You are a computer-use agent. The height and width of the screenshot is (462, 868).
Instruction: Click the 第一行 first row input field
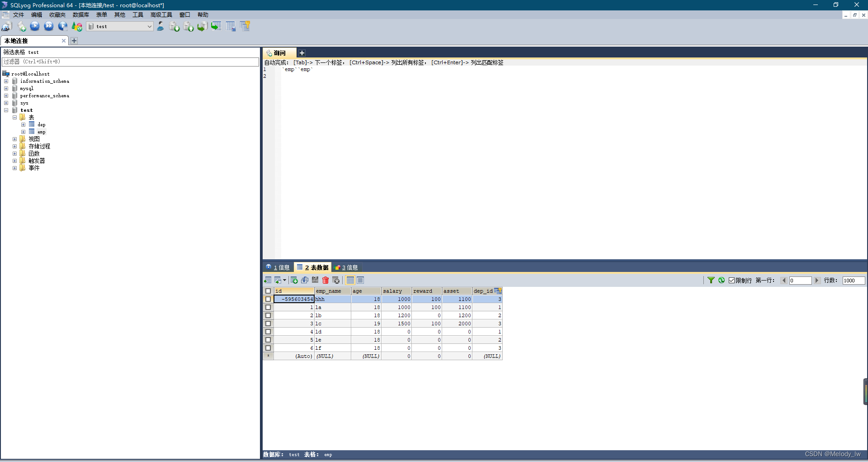[x=800, y=281]
